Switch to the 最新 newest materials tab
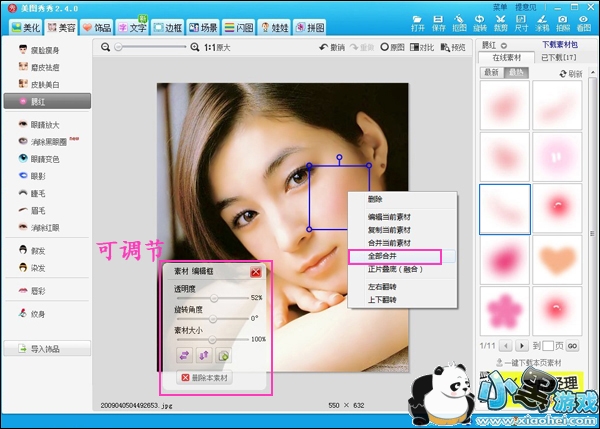The height and width of the screenshot is (429, 600). [493, 72]
